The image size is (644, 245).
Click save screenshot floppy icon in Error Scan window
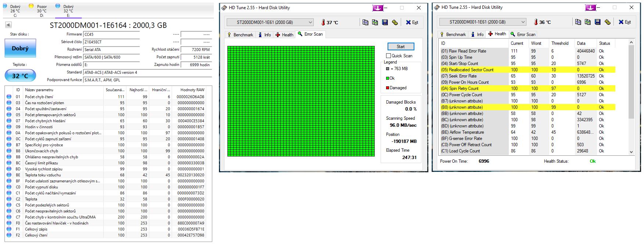[385, 22]
